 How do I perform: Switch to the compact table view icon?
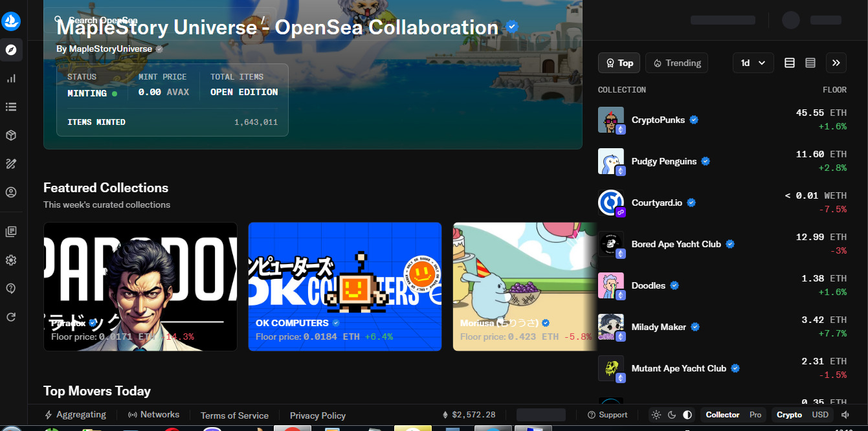(x=810, y=63)
